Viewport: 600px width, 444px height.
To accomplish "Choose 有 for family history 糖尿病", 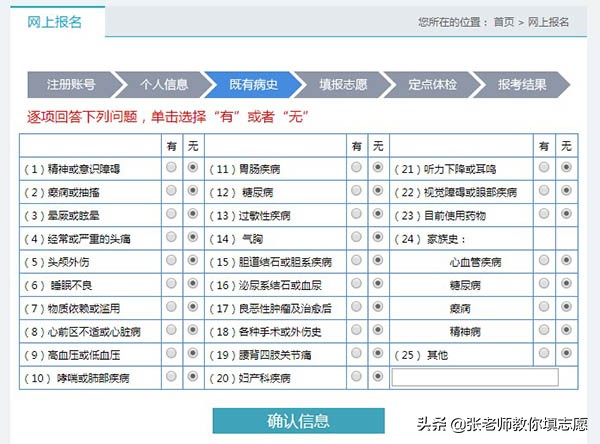I will pyautogui.click(x=544, y=283).
